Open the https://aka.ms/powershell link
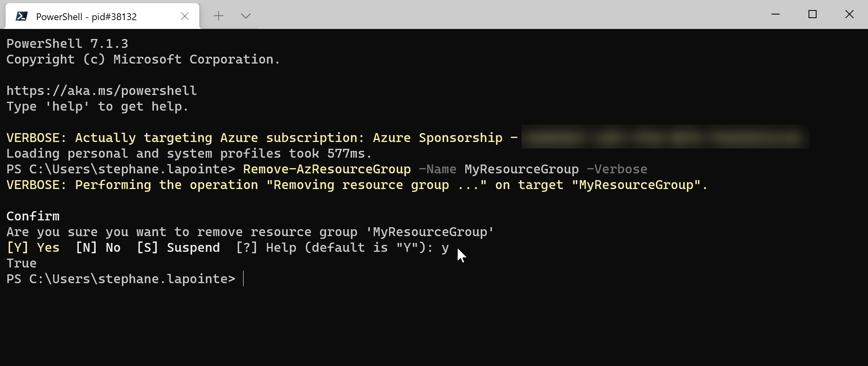The height and width of the screenshot is (366, 868). click(102, 90)
